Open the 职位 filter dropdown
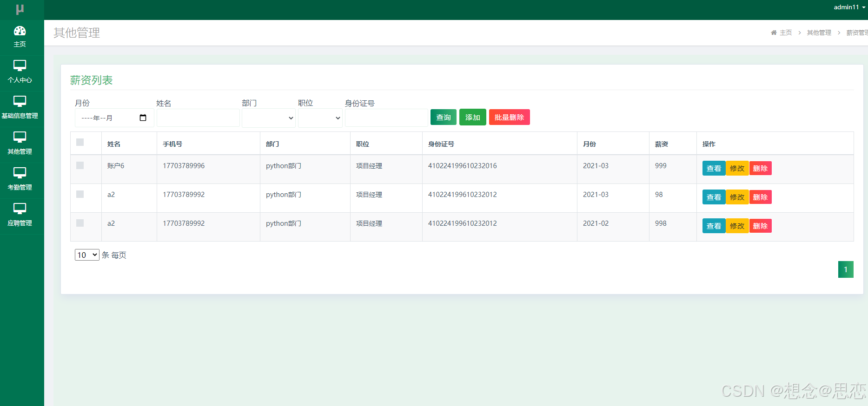This screenshot has height=406, width=868. tap(320, 118)
